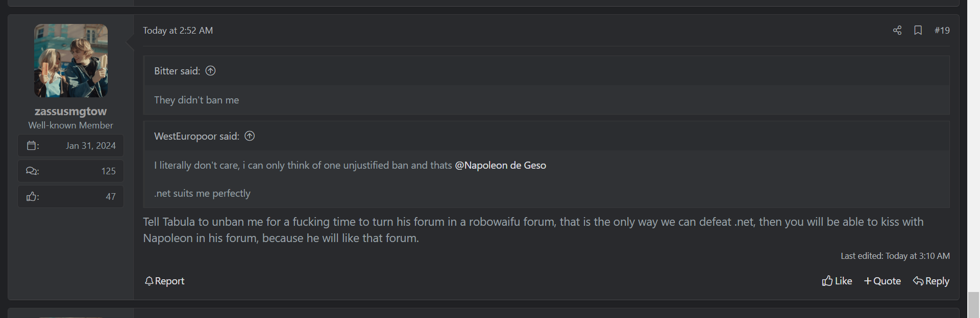Reply to zassusmgtow's post
980x318 pixels.
point(931,281)
